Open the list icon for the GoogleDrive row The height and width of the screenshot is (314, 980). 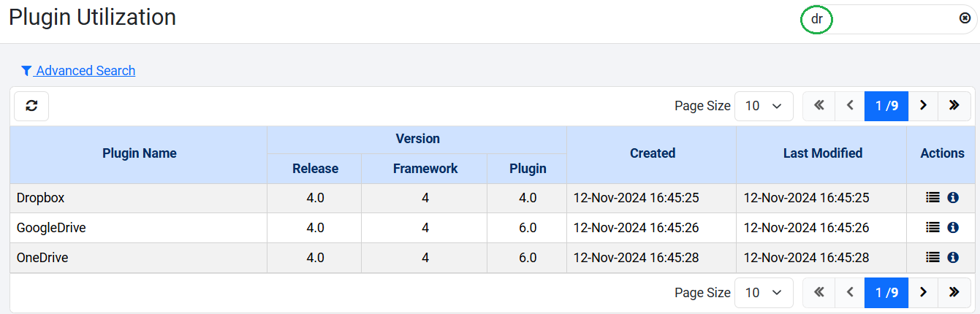[x=932, y=228]
